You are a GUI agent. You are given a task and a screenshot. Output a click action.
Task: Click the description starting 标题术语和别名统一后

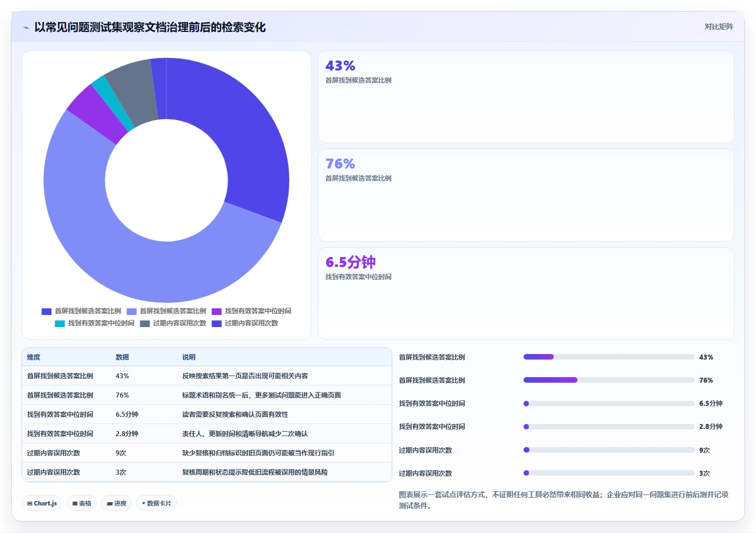[262, 395]
